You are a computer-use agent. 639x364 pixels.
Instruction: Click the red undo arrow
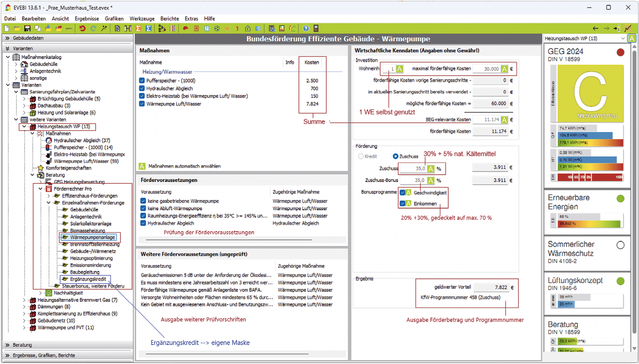coord(82,29)
